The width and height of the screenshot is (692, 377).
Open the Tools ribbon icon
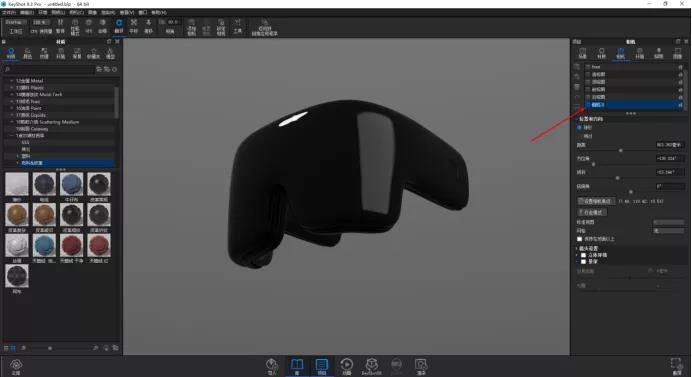[x=237, y=26]
